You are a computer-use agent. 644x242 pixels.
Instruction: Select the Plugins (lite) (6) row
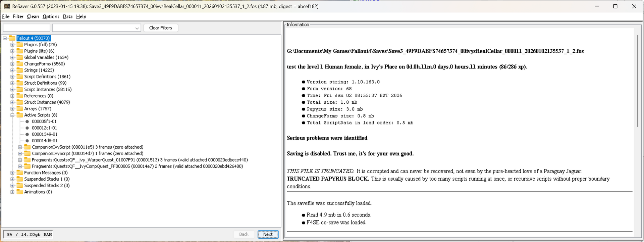coord(39,51)
